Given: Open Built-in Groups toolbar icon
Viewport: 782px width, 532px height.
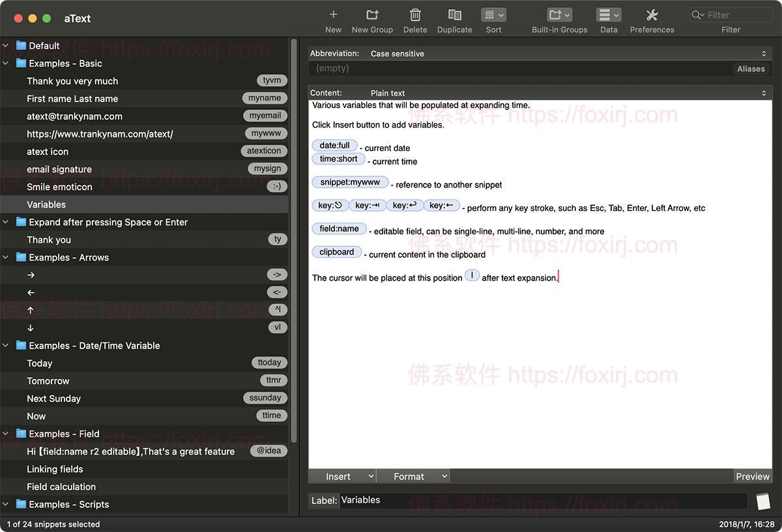Looking at the screenshot, I should [559, 15].
